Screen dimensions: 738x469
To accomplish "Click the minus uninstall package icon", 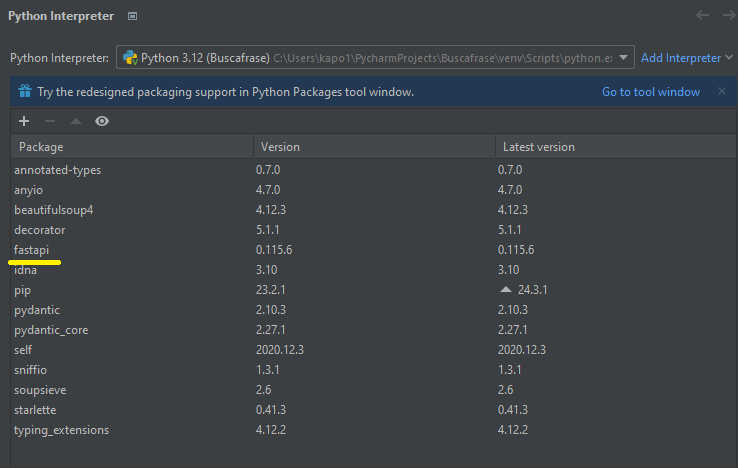I will tap(50, 121).
